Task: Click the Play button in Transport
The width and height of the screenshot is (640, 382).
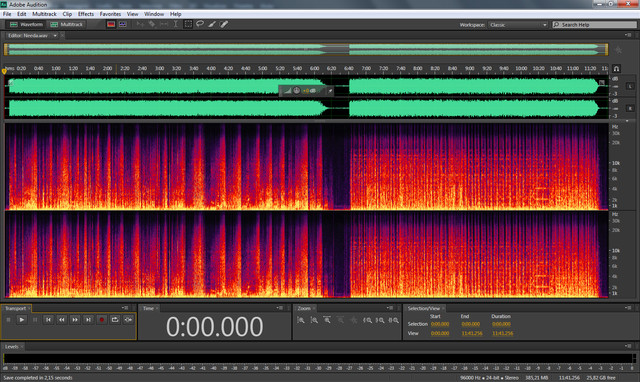Action: coord(22,320)
